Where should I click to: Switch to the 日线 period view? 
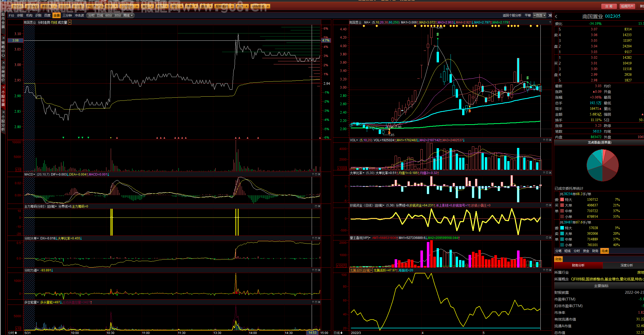(x=100, y=15)
